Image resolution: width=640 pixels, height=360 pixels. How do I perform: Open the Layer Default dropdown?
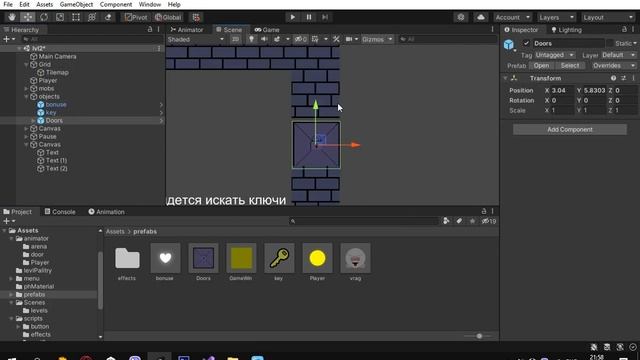618,55
